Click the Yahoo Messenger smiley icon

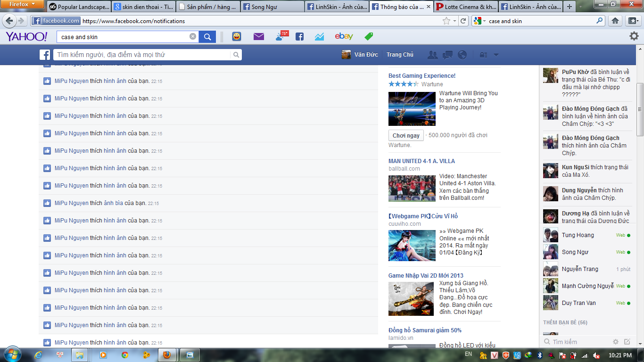(237, 37)
